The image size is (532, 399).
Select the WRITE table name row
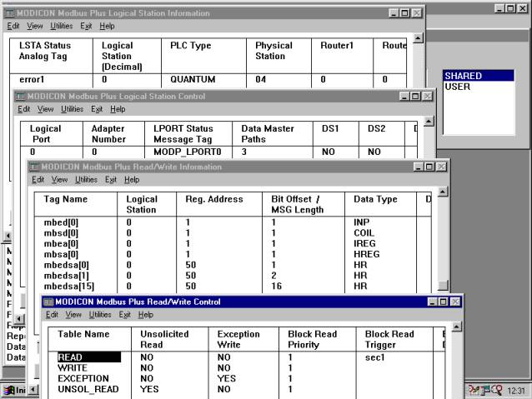point(73,368)
